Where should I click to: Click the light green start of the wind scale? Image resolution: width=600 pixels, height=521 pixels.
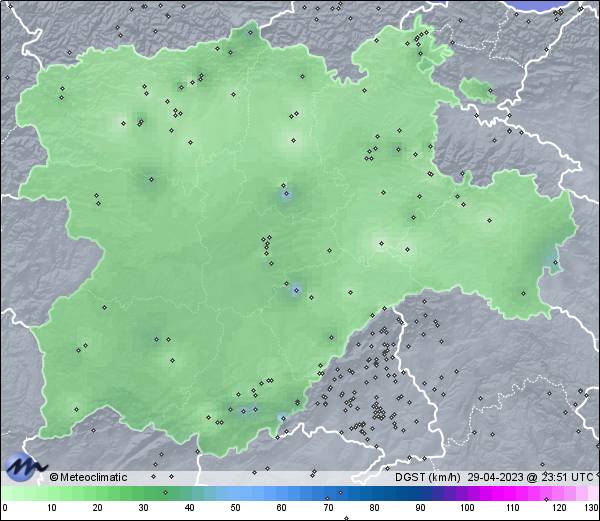click(x=8, y=494)
